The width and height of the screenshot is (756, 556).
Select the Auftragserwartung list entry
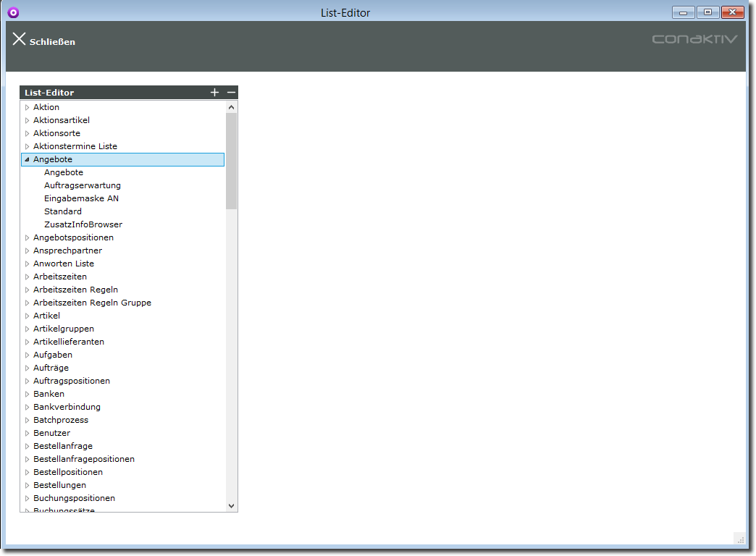pos(82,185)
